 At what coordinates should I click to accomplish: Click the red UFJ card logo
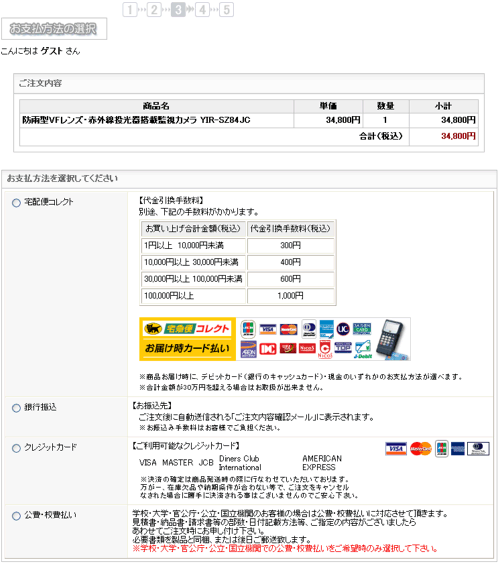tap(288, 348)
